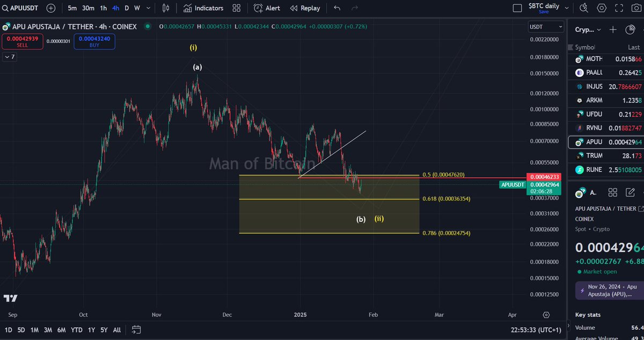This screenshot has height=340, width=644.
Task: Select the 4h timeframe
Action: (115, 8)
